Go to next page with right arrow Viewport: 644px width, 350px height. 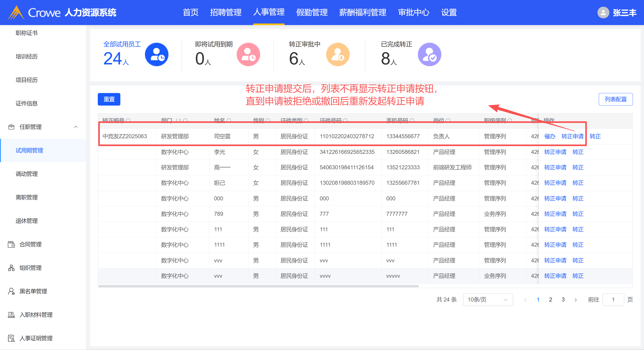tap(576, 299)
